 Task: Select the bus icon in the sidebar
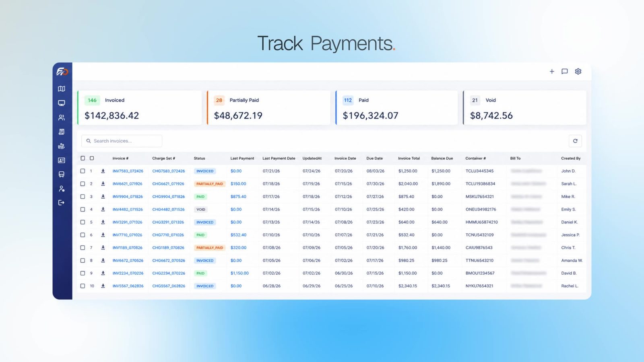(x=62, y=175)
